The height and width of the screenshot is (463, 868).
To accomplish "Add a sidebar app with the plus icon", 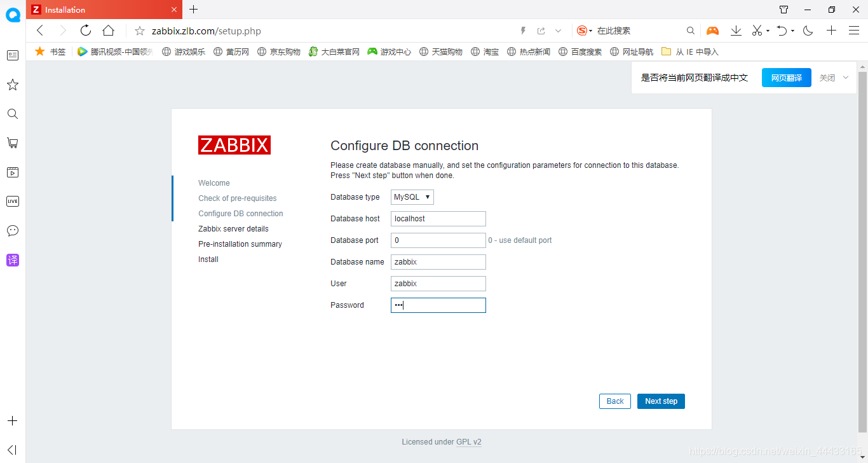I will (x=13, y=421).
